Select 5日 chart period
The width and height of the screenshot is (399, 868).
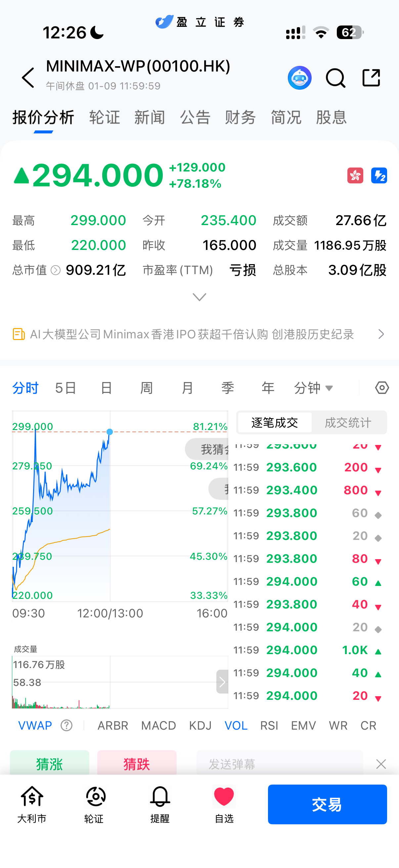point(66,388)
